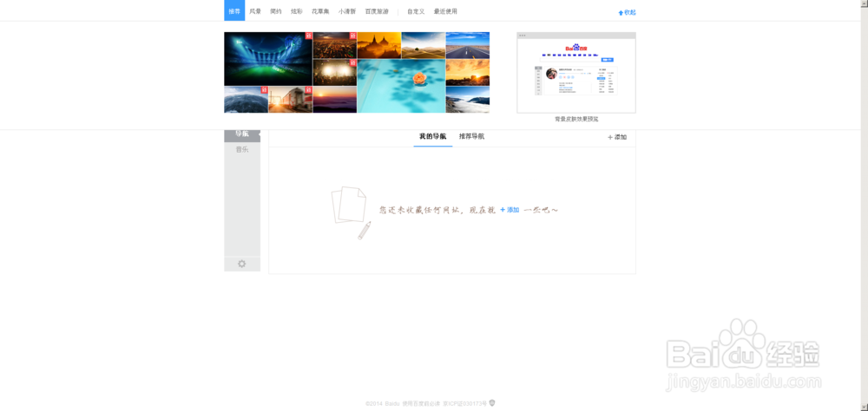Select the highway road skin thumbnail
This screenshot has height=411, width=868.
[x=468, y=45]
